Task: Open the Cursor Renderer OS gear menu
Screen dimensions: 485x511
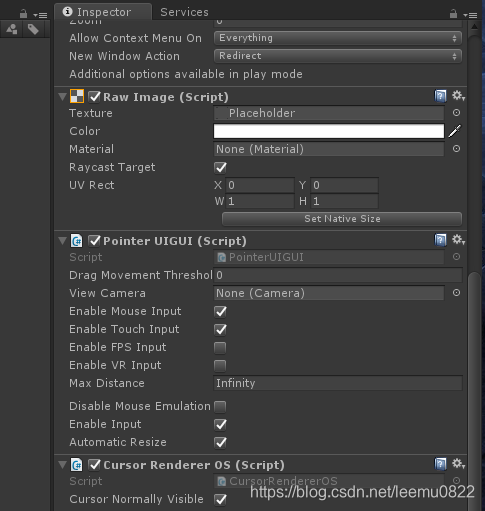Action: (458, 464)
